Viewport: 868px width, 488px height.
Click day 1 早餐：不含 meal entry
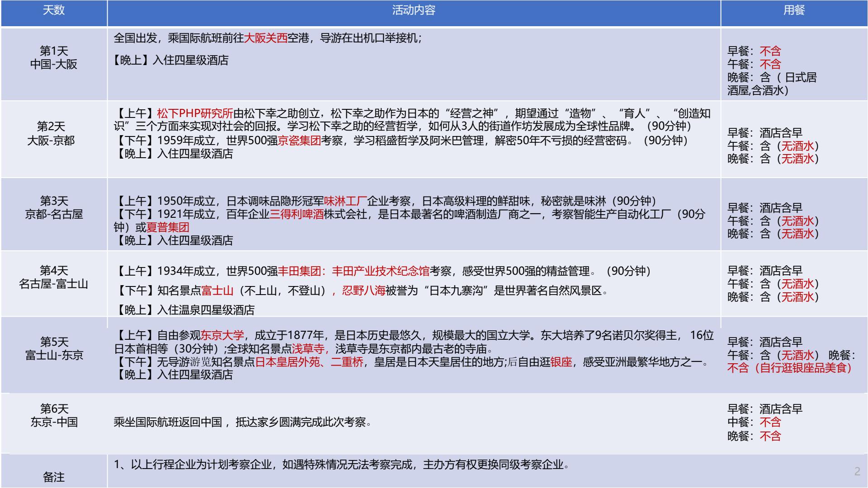[x=754, y=51]
